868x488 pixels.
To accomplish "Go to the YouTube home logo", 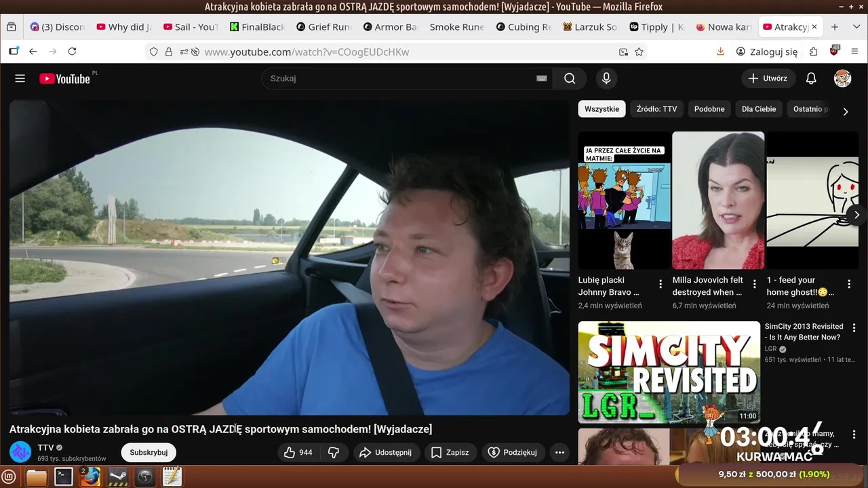I will point(65,79).
